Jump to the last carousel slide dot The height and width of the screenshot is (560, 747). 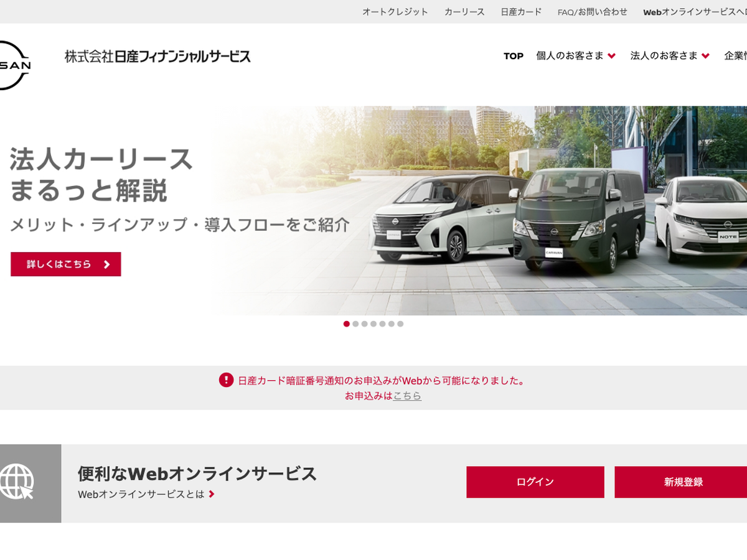400,324
